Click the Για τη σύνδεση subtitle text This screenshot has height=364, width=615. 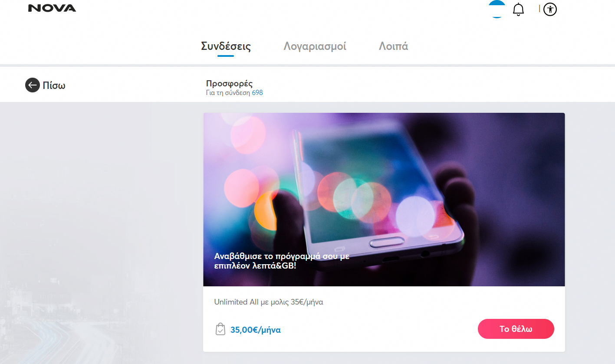point(228,93)
